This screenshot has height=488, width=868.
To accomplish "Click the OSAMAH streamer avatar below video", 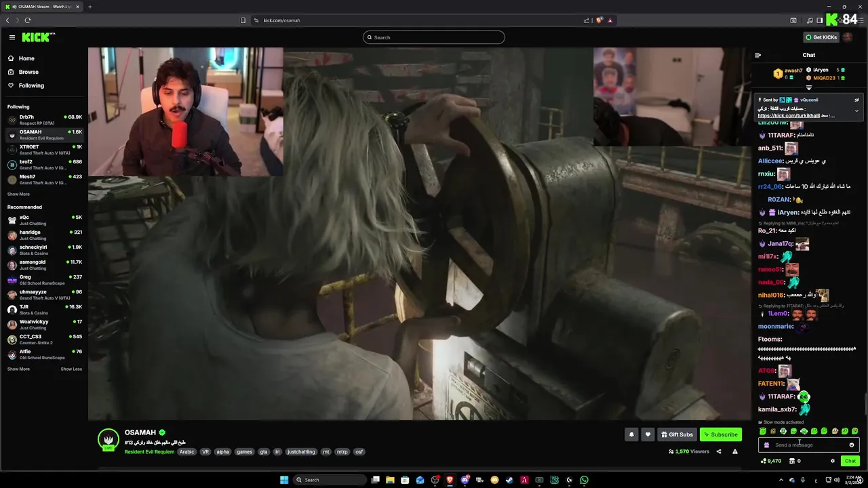I will pos(108,440).
